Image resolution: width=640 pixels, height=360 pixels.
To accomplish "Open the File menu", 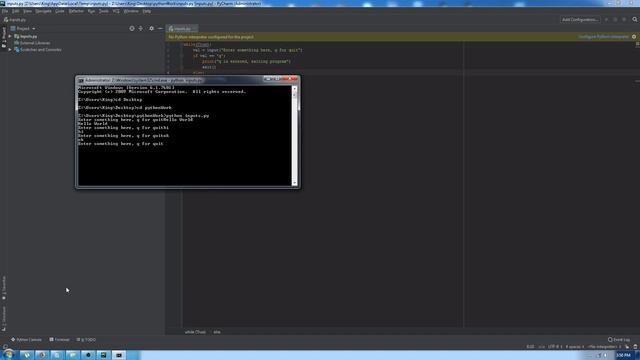I will (5, 11).
